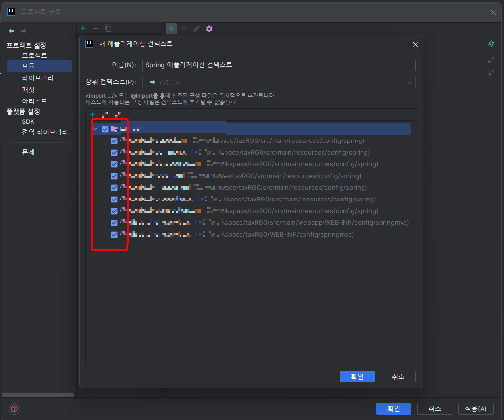The height and width of the screenshot is (420, 504).
Task: Remove selected module with minus icon
Action: (96, 28)
